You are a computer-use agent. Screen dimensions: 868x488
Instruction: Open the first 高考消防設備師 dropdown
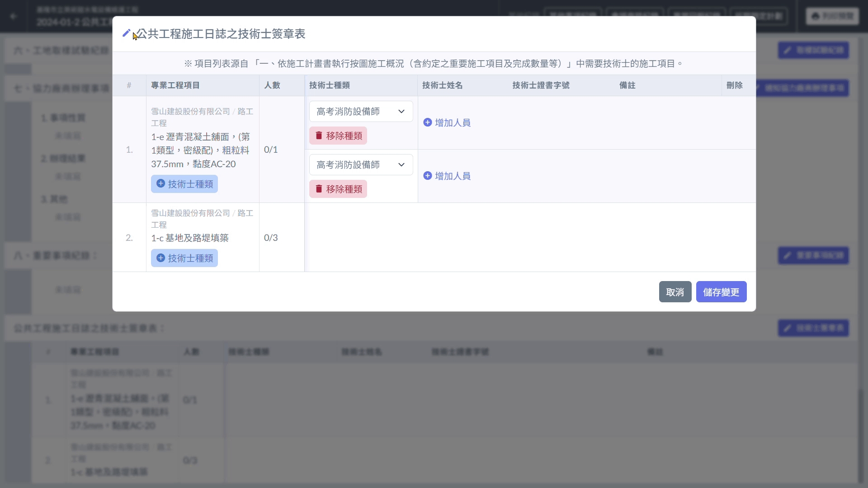(361, 112)
